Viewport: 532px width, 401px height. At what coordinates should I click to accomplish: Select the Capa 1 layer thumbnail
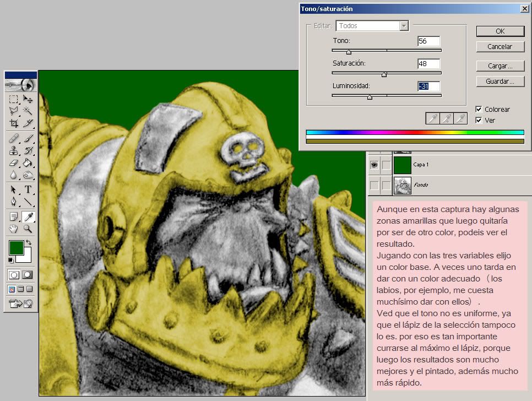pos(403,165)
